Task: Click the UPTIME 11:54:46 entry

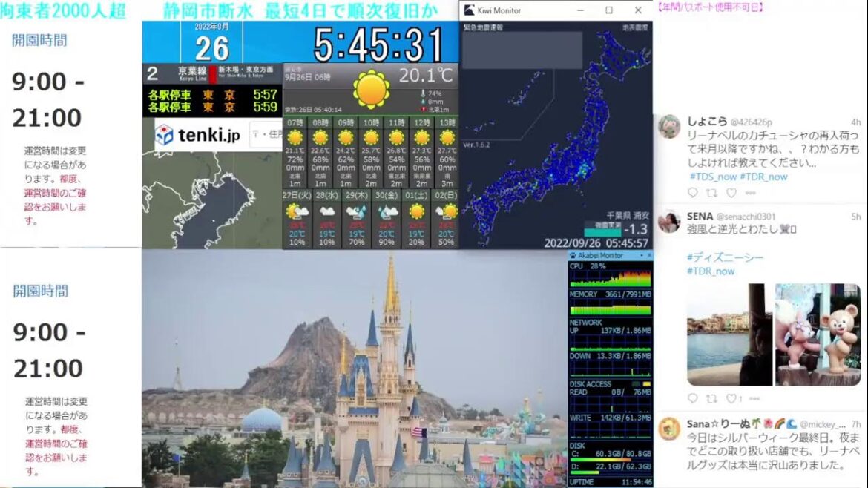Action: click(x=611, y=482)
